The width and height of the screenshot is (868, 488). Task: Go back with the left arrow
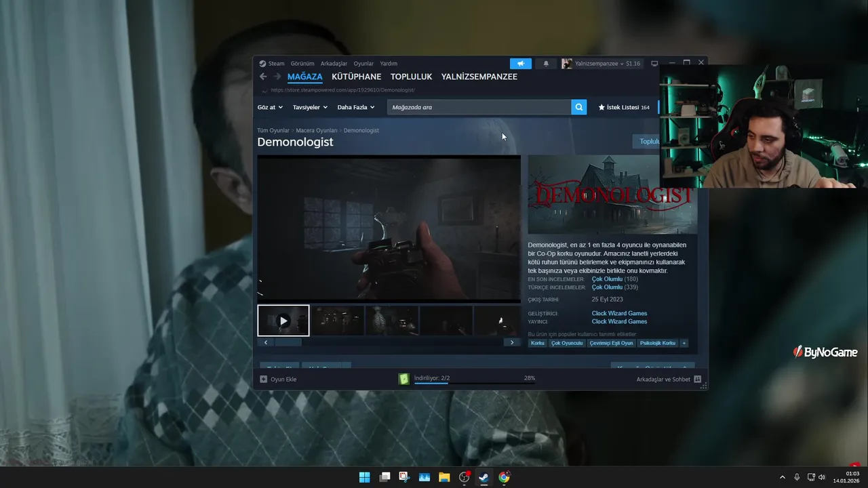pyautogui.click(x=263, y=77)
